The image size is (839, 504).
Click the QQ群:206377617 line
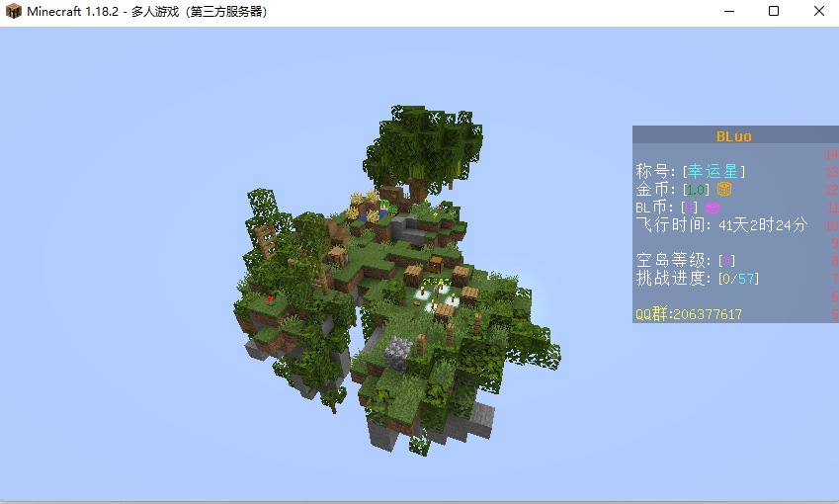tap(689, 314)
